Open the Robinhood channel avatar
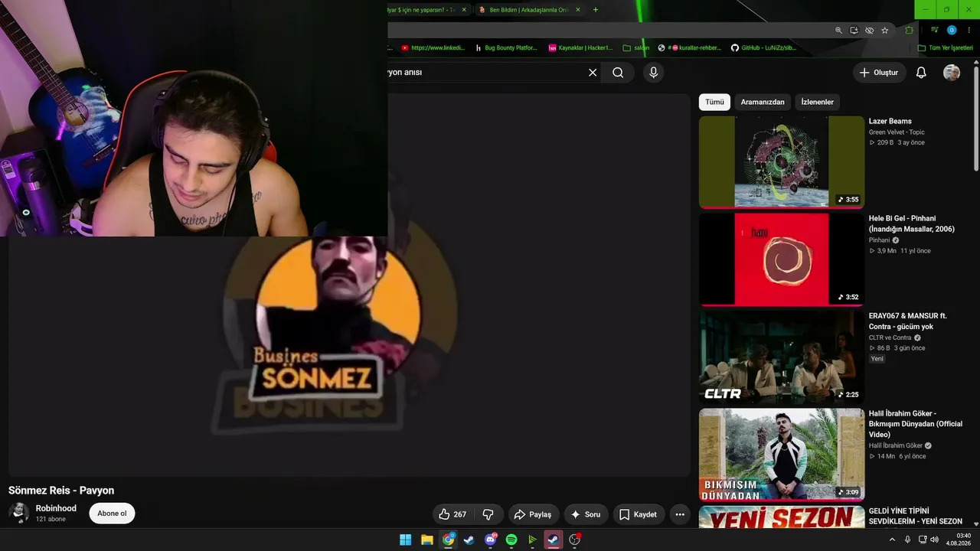 [19, 514]
